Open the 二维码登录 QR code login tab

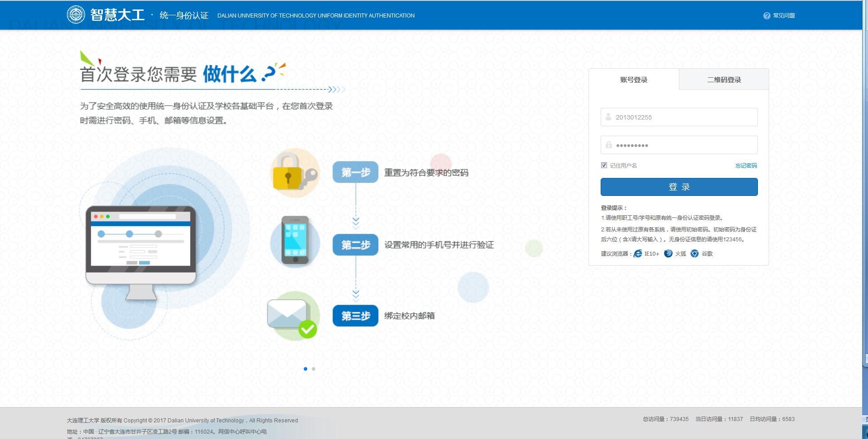(x=724, y=80)
